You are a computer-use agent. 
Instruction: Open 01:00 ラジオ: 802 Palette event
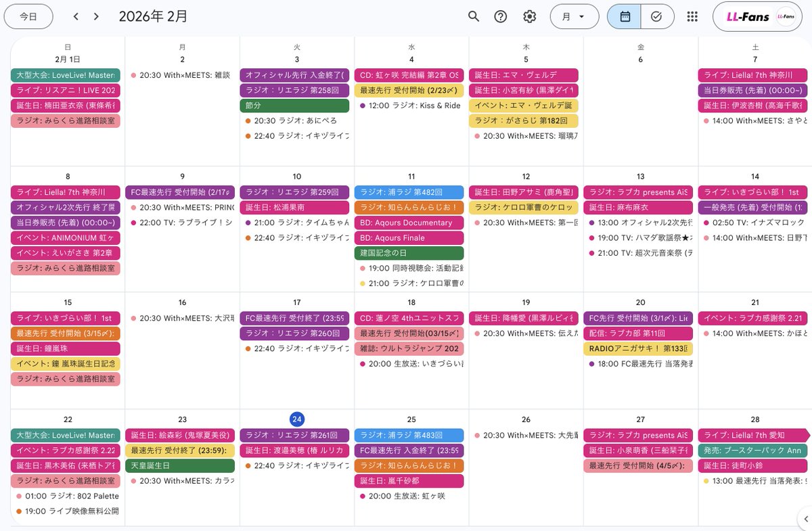pyautogui.click(x=65, y=496)
